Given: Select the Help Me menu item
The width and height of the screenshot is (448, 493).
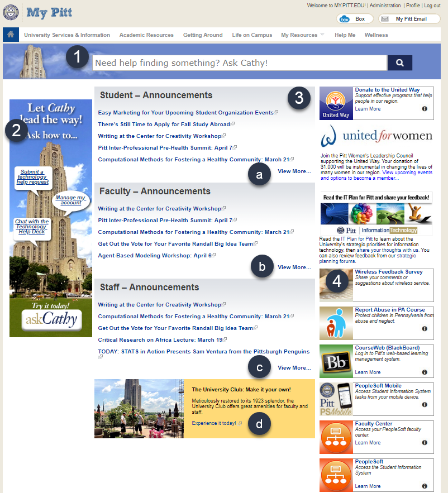Looking at the screenshot, I should [345, 35].
